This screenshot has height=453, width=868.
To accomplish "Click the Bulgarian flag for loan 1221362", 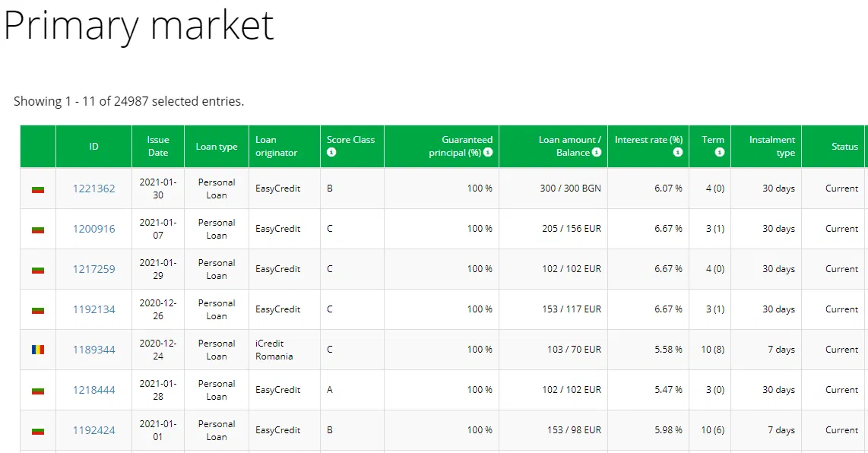I will [38, 188].
